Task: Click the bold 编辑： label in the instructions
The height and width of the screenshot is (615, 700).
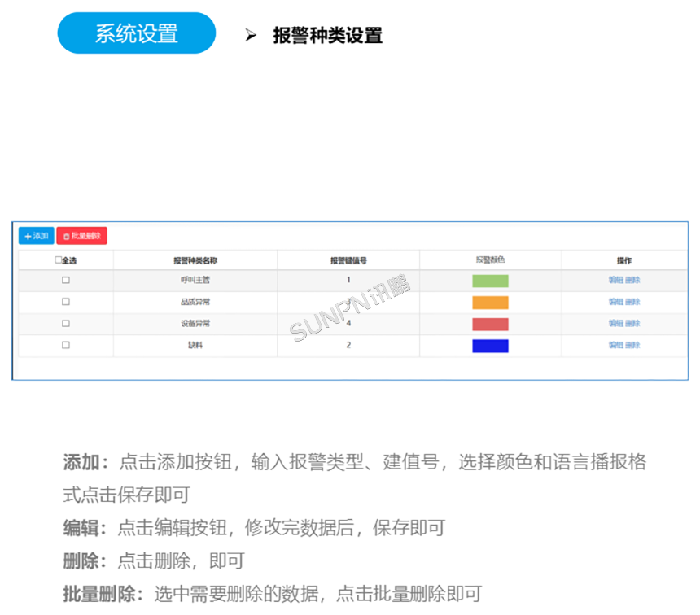Action: tap(85, 528)
